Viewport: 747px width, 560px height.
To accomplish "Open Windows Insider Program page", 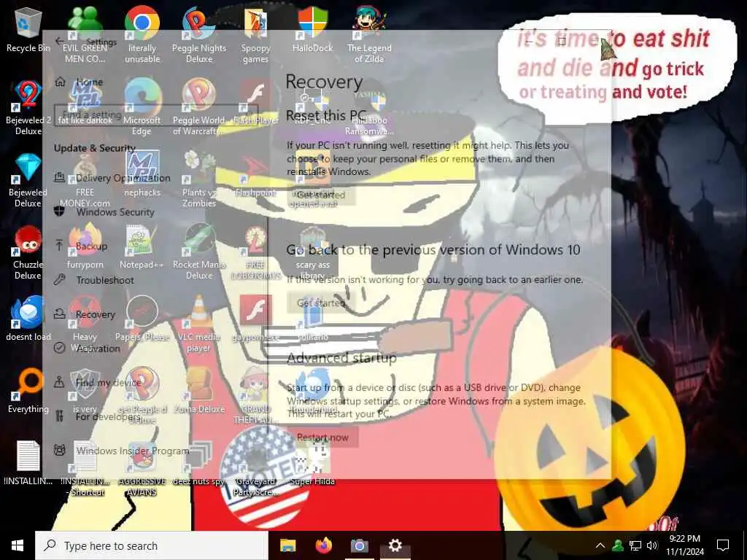I will (x=122, y=451).
